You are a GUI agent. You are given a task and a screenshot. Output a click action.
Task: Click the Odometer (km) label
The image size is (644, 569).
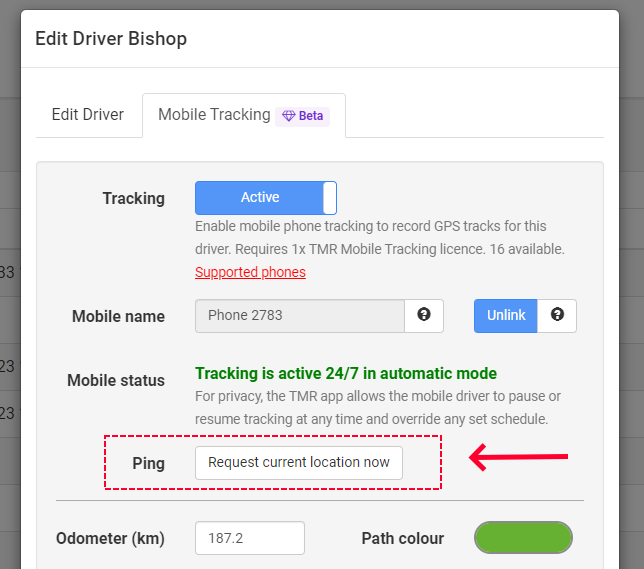(110, 539)
